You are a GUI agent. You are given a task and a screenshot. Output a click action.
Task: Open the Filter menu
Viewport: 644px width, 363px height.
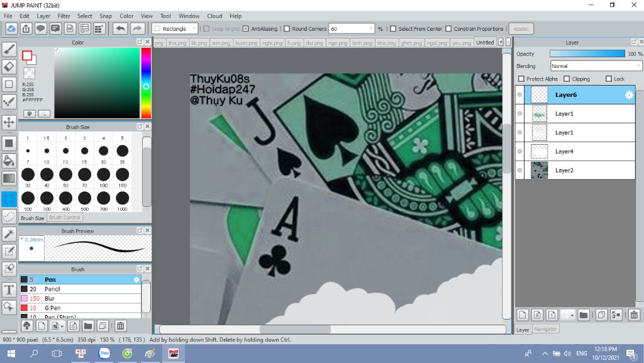[x=64, y=16]
